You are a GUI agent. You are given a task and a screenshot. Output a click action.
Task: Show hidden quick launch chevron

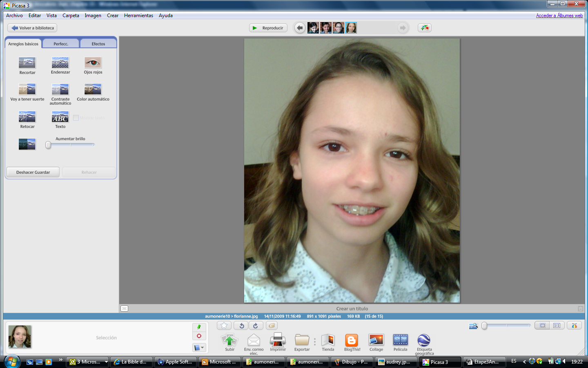point(60,360)
